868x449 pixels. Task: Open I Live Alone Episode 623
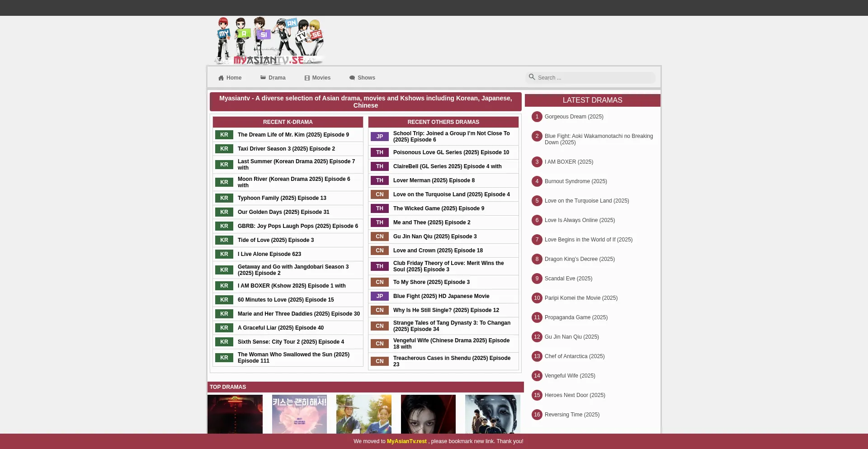269,254
